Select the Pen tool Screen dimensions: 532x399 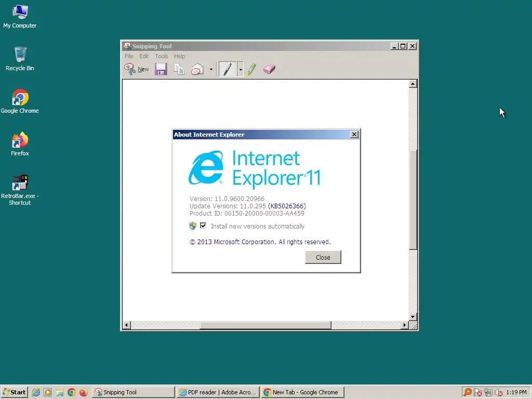[x=228, y=69]
